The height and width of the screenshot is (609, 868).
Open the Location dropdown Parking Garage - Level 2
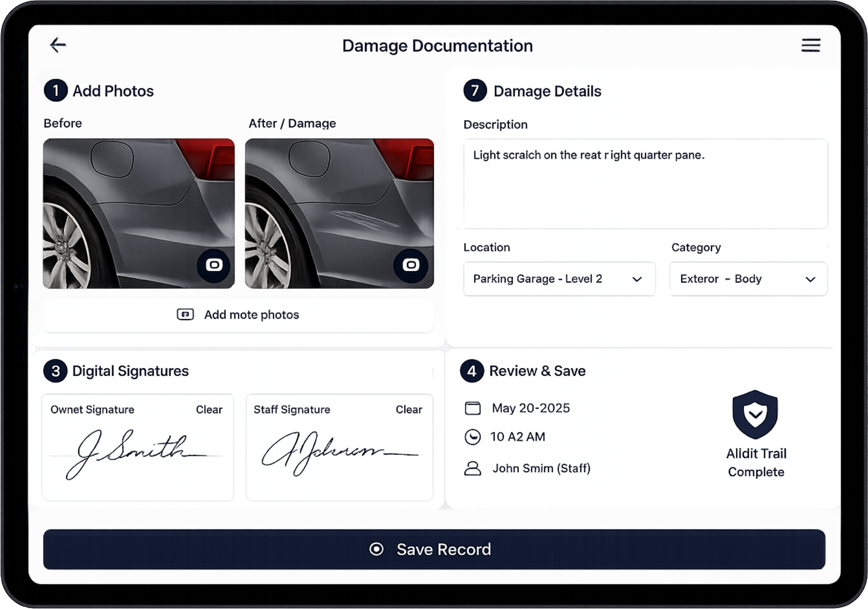[x=559, y=279]
